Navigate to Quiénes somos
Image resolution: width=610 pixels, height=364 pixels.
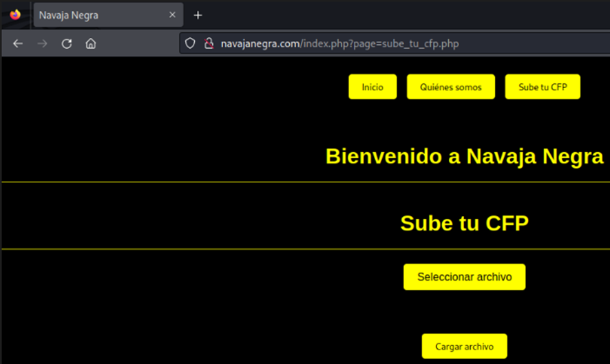click(450, 87)
